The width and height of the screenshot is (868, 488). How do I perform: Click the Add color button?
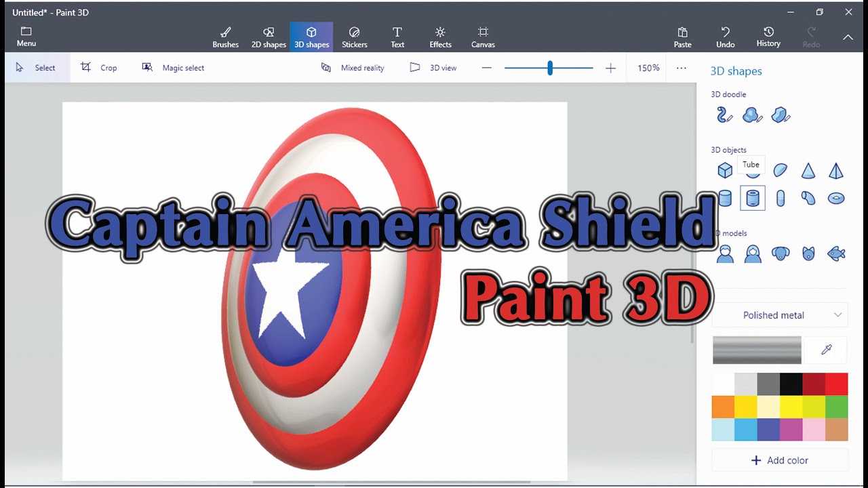[780, 460]
